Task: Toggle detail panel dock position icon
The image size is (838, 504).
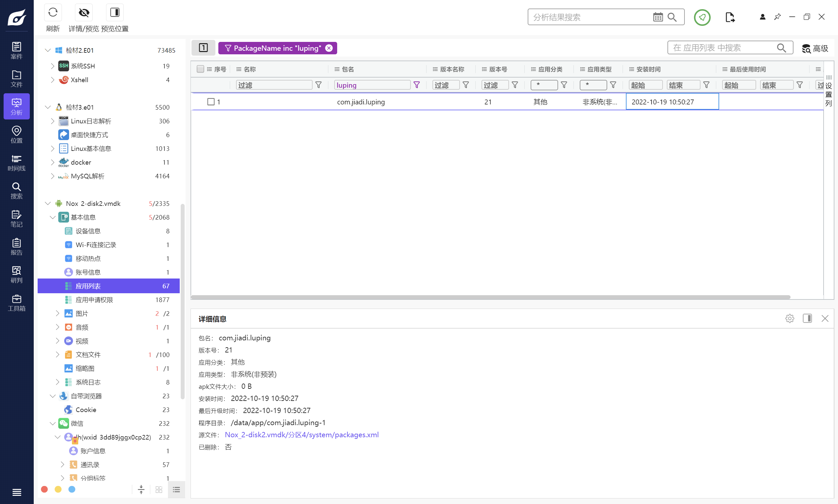Action: (x=807, y=318)
